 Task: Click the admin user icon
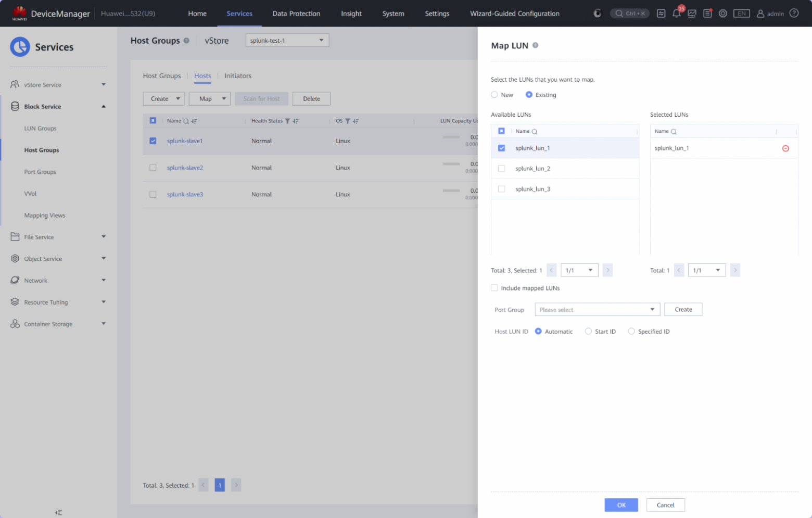click(x=760, y=14)
